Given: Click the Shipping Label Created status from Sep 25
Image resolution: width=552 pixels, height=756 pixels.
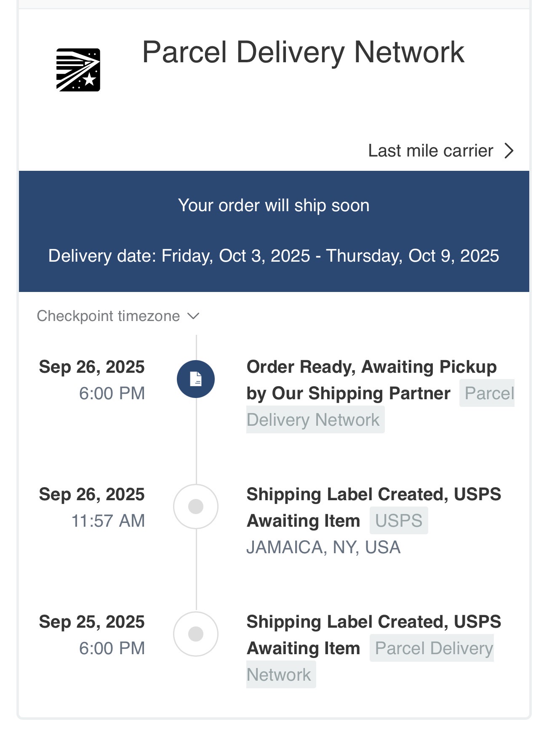Looking at the screenshot, I should click(373, 622).
